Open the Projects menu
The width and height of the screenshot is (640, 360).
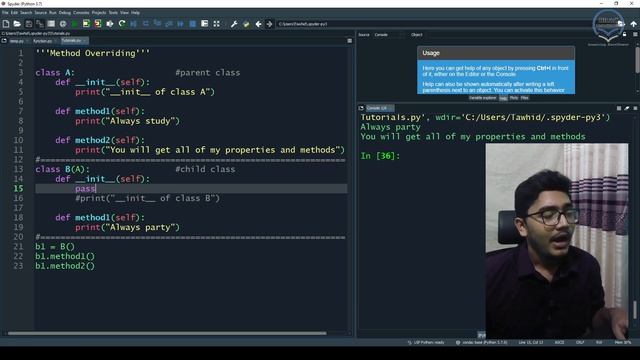(99, 13)
